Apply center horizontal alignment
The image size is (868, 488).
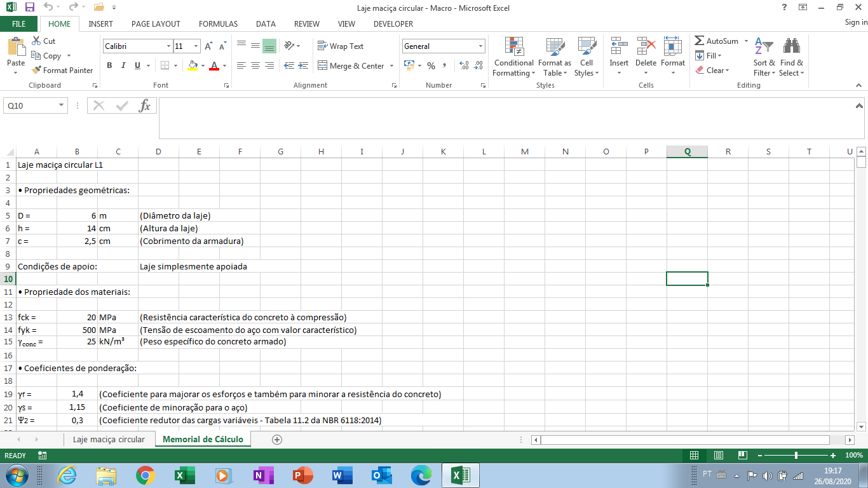pyautogui.click(x=255, y=65)
